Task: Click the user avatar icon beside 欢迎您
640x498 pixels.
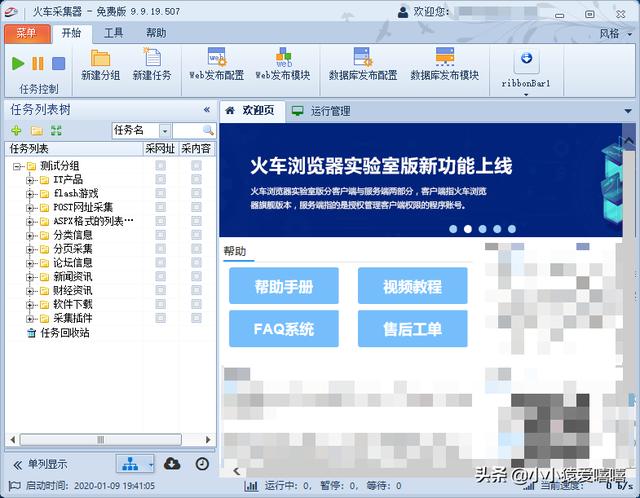Action: [403, 12]
